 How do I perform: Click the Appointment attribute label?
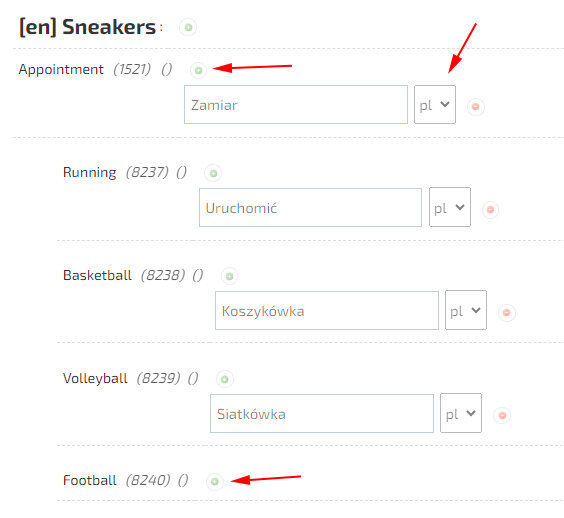point(61,69)
